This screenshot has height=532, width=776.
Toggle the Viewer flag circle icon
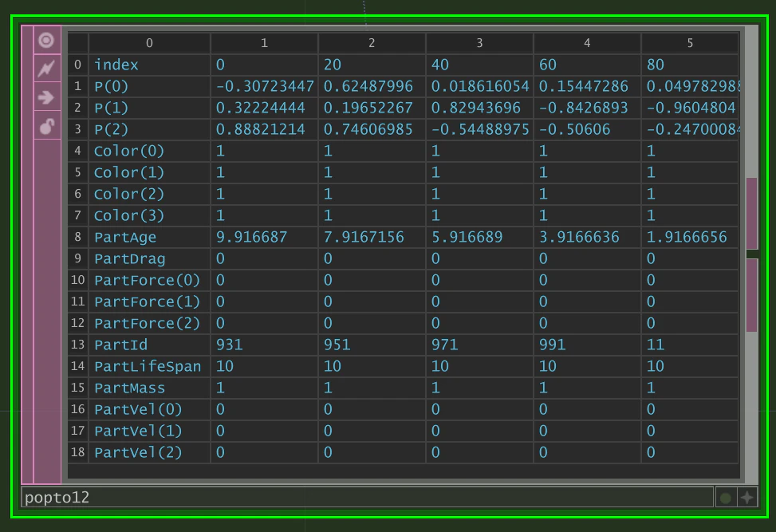click(46, 40)
